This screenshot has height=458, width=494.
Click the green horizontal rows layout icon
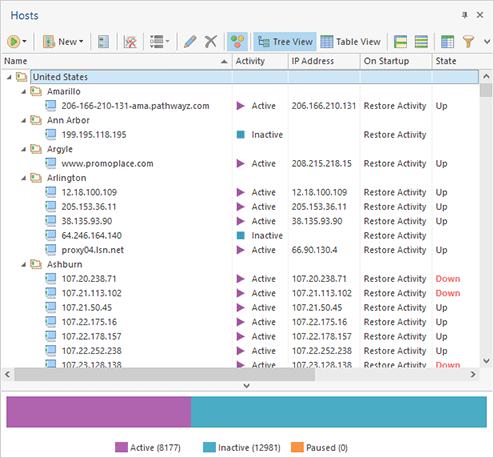pos(421,42)
